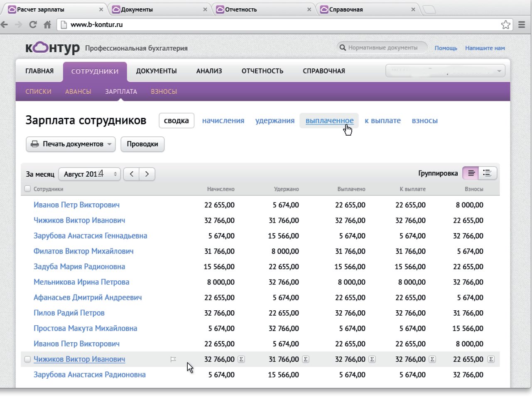Open employee Зарубова Анастасия Радионовна
Viewport: 532px width, 397px height.
90,375
